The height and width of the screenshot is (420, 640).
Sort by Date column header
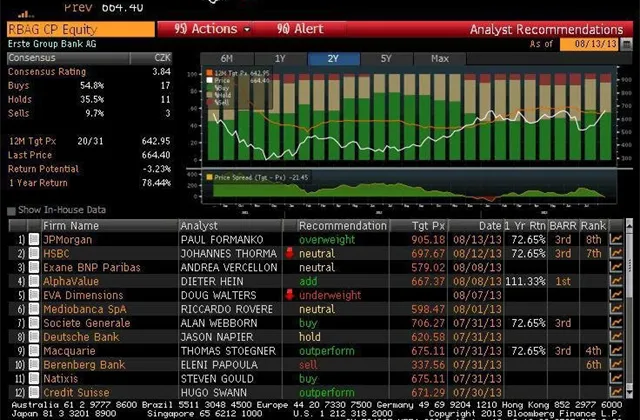point(476,226)
